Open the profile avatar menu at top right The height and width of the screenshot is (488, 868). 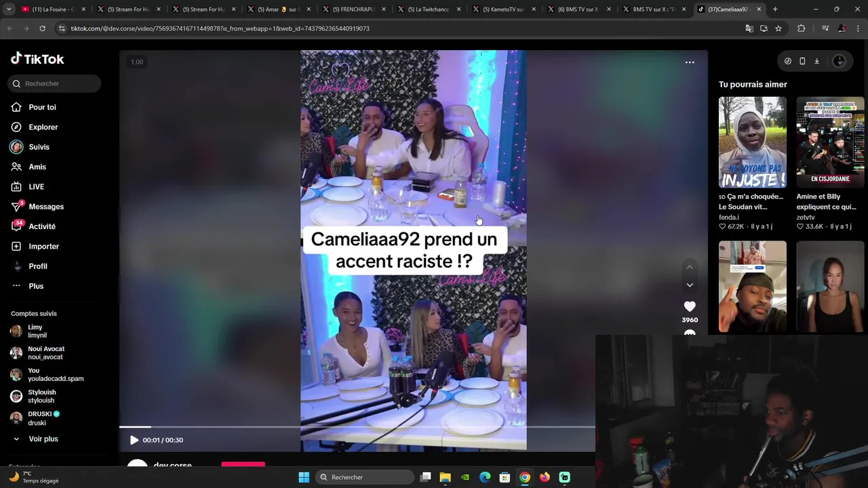click(x=840, y=61)
